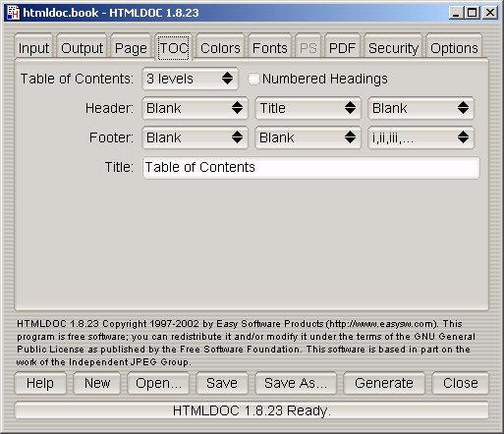The image size is (504, 434).
Task: Go to the Security tab
Action: point(393,47)
